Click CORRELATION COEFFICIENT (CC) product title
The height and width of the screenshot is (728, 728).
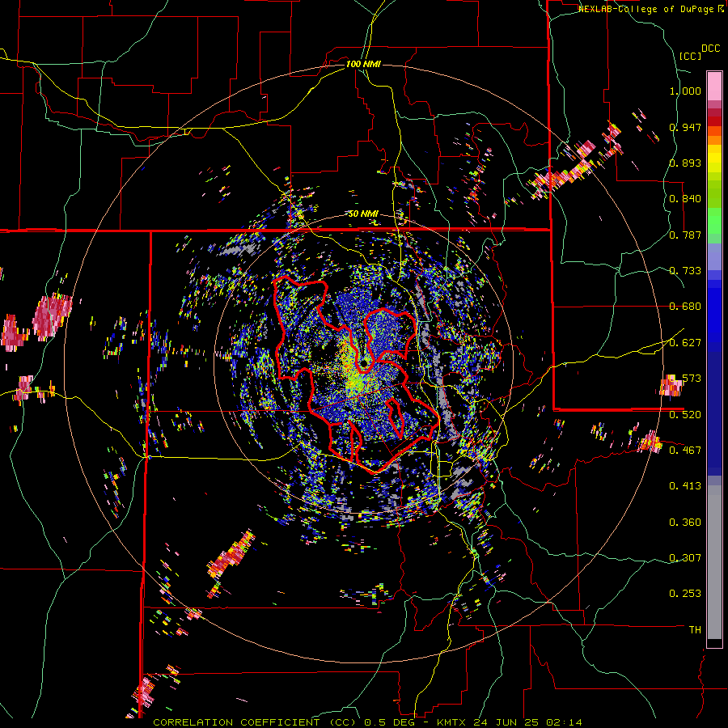coord(255,722)
